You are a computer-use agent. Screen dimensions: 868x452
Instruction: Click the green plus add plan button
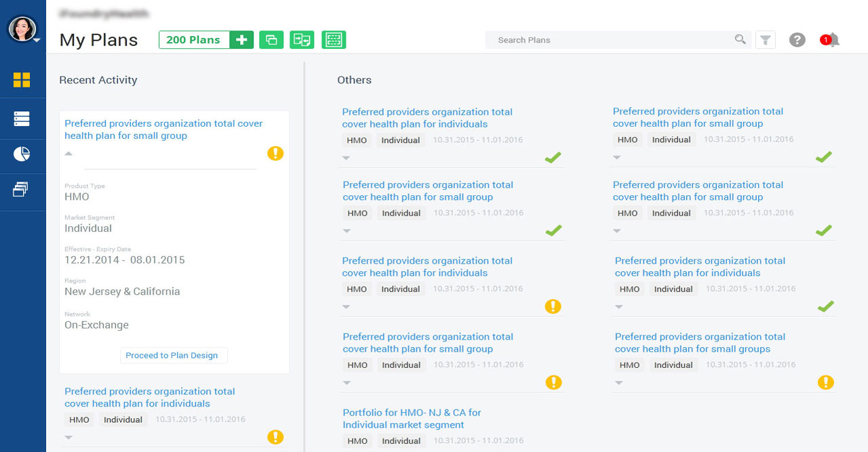(x=241, y=40)
